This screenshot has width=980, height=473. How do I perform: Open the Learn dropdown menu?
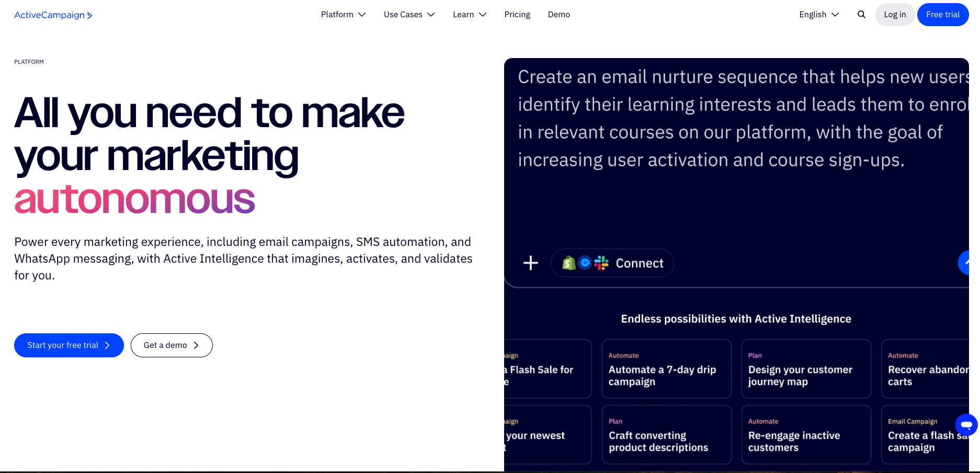tap(469, 15)
